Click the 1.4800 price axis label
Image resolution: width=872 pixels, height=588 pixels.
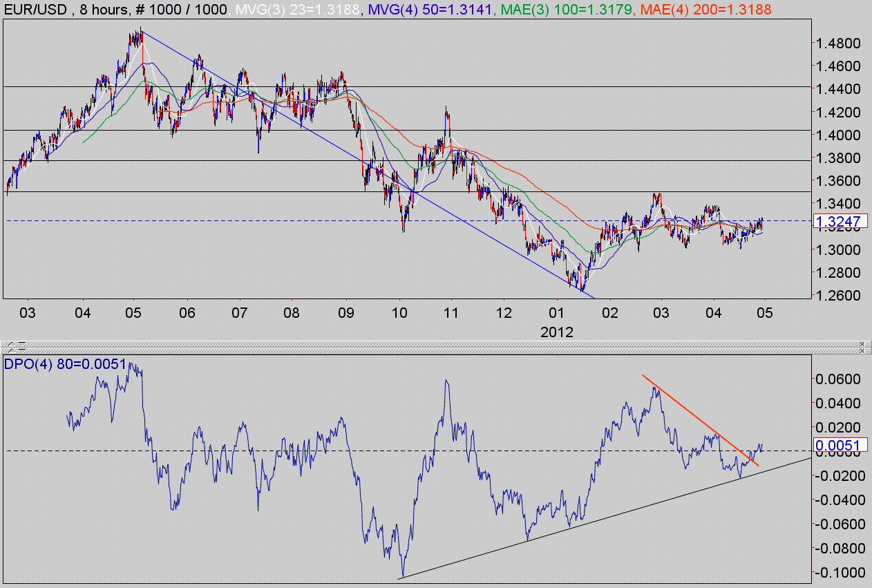coord(838,44)
